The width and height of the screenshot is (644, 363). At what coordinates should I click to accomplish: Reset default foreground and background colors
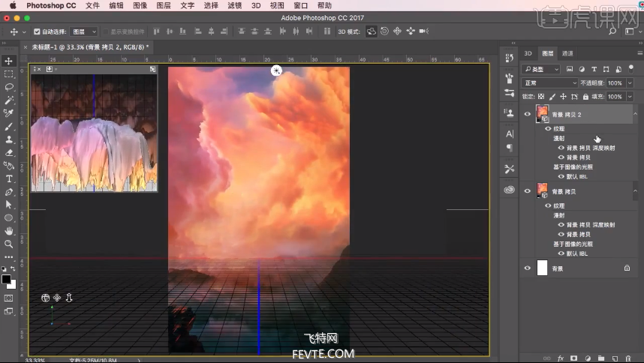coord(4,269)
